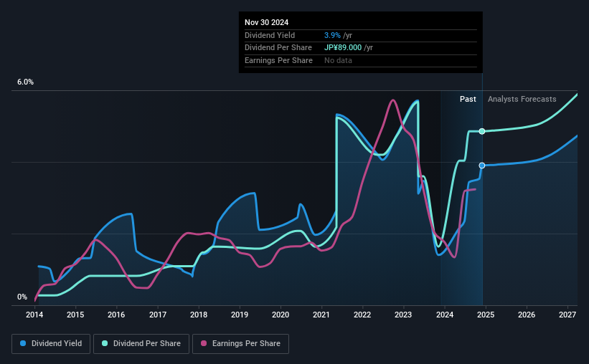
Task: Click the 2025 x-axis label
Action: click(x=485, y=315)
